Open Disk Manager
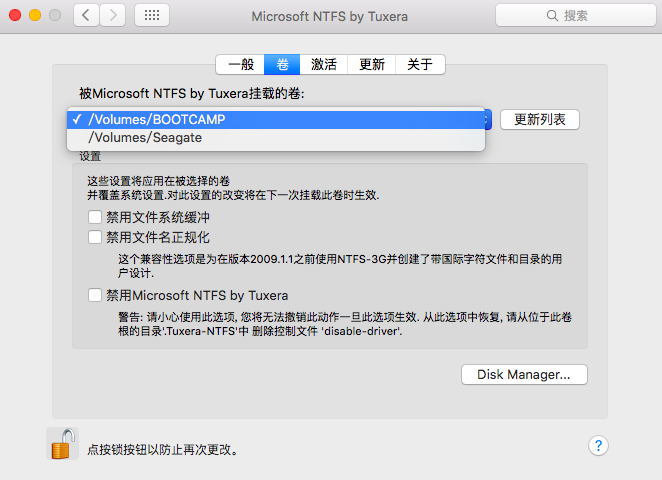The image size is (662, 480). tap(524, 374)
